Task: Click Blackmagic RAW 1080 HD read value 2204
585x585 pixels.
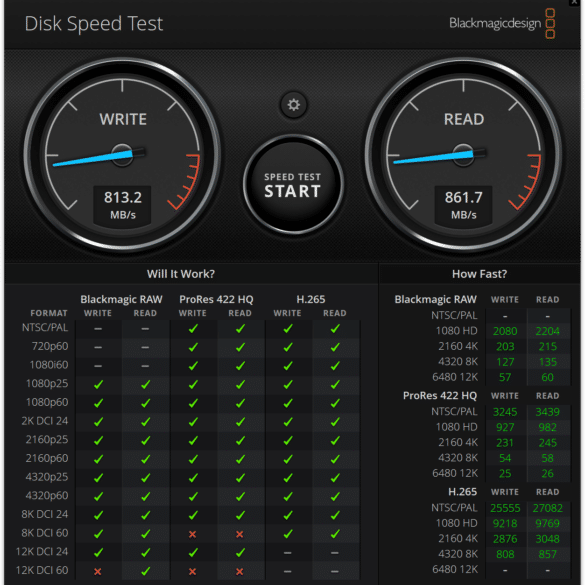Action: click(x=547, y=331)
